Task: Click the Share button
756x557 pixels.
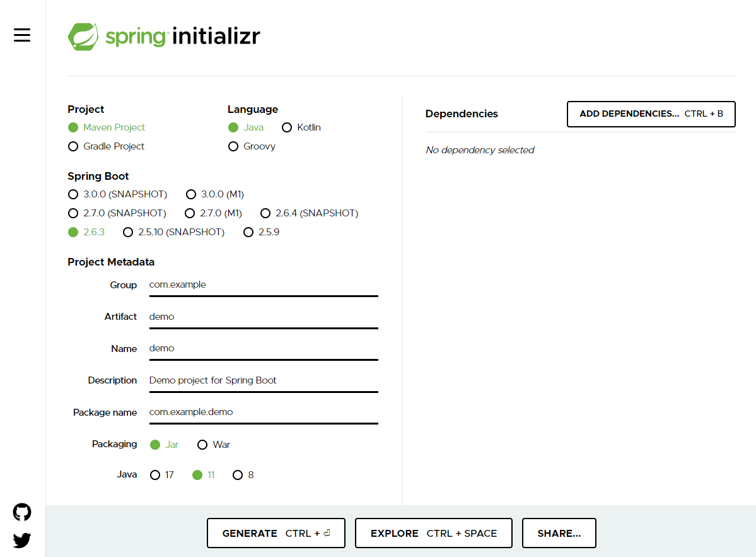Action: coord(559,533)
